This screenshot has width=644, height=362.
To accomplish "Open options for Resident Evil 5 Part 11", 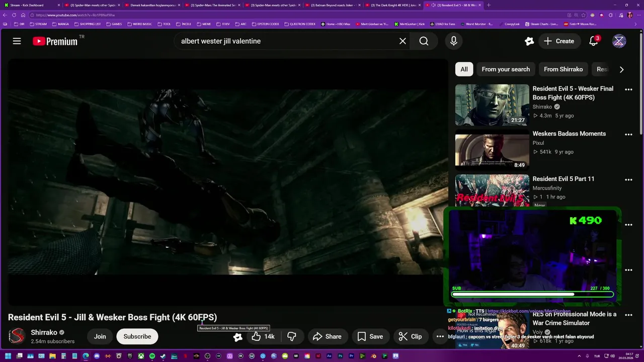I will (628, 179).
